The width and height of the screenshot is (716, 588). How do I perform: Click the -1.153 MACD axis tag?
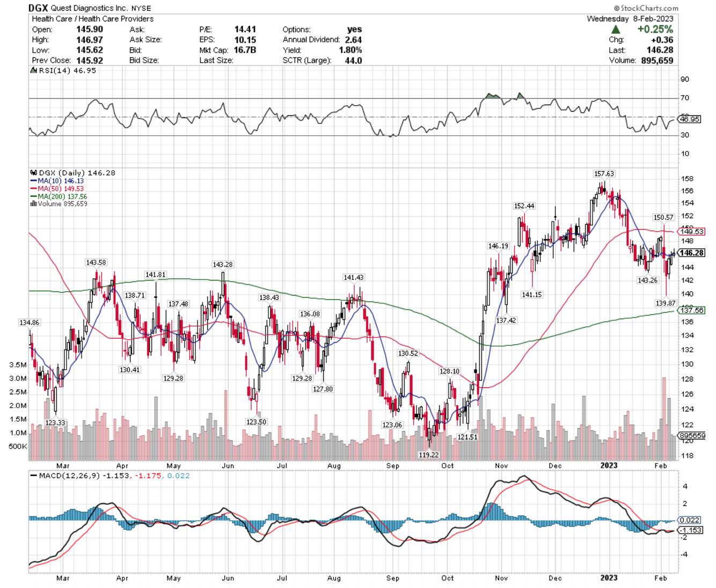point(691,530)
